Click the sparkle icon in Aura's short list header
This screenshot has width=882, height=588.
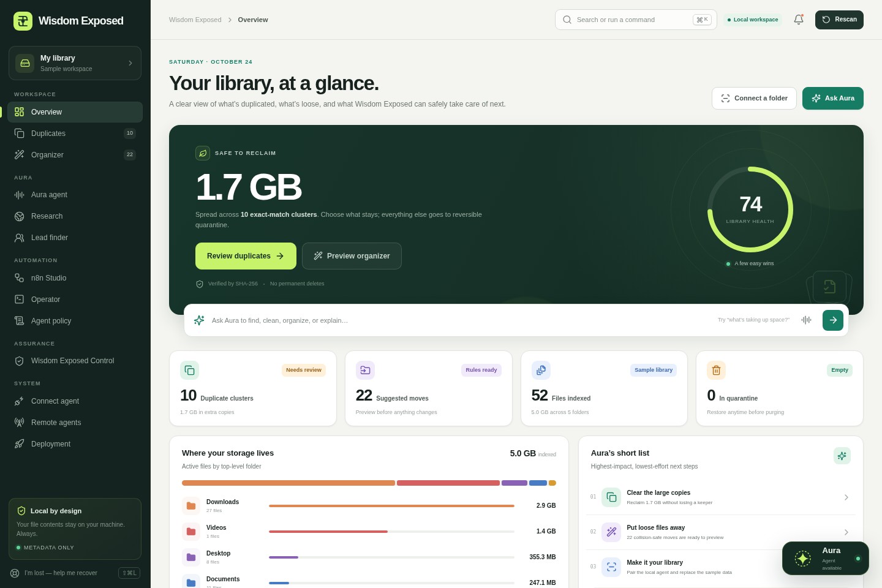(x=842, y=456)
